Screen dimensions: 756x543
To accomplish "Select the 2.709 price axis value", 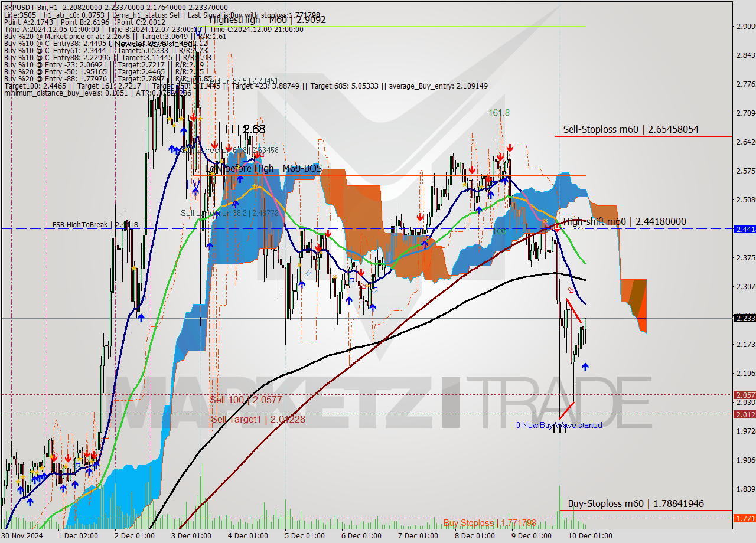I will pyautogui.click(x=745, y=113).
